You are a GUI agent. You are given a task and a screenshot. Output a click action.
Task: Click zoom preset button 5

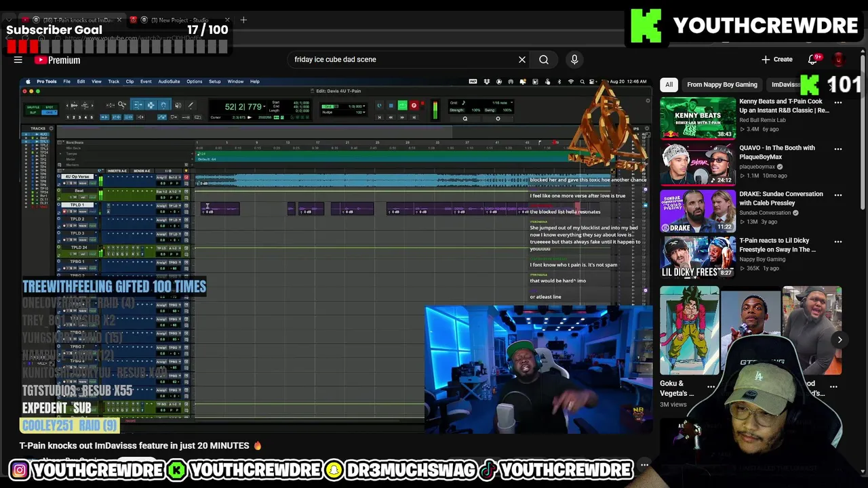[x=92, y=117]
